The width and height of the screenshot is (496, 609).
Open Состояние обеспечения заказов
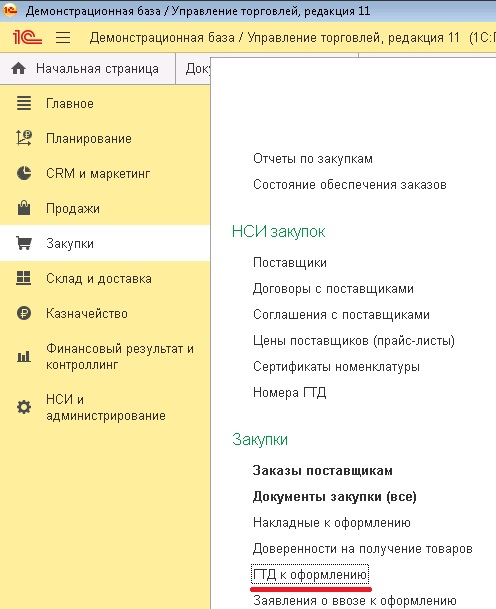coord(350,184)
